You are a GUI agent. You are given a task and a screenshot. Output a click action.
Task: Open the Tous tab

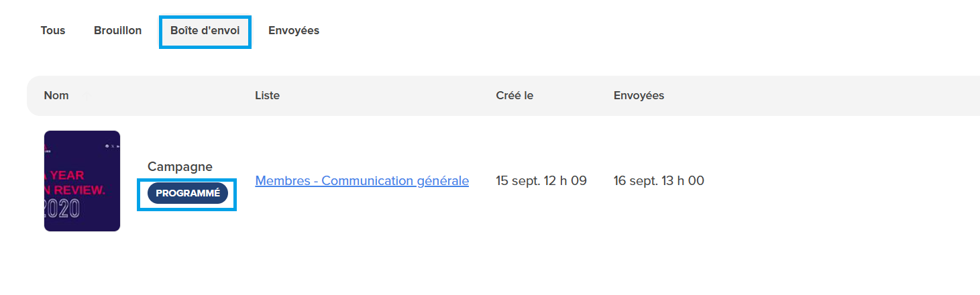53,31
